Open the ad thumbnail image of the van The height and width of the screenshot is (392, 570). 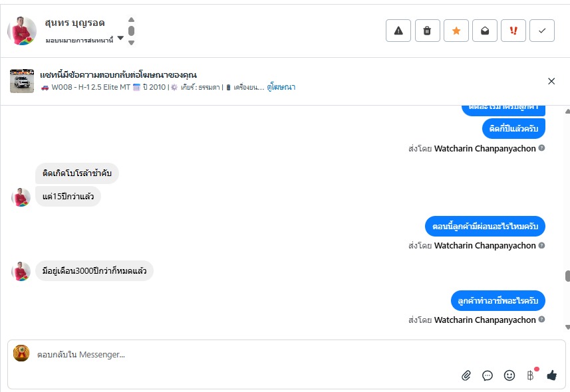pyautogui.click(x=22, y=81)
